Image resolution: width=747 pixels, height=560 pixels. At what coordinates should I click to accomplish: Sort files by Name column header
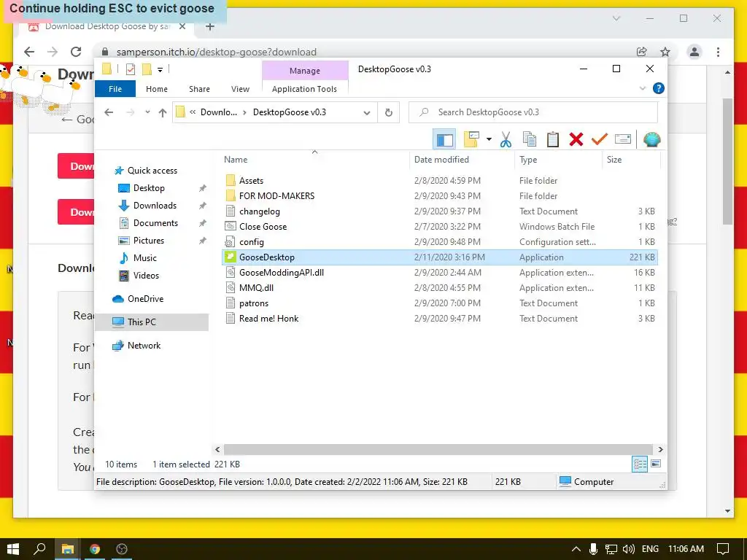pos(315,160)
